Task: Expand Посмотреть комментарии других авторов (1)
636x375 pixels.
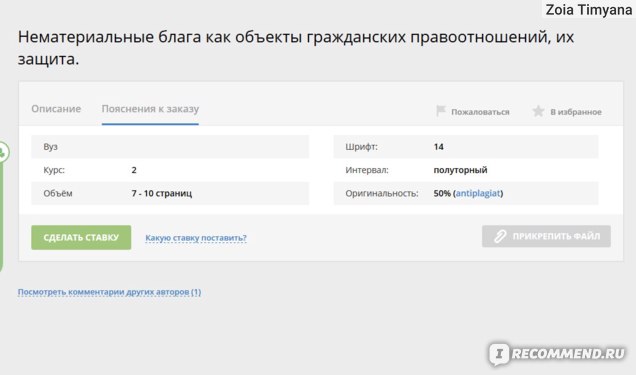Action: (109, 292)
